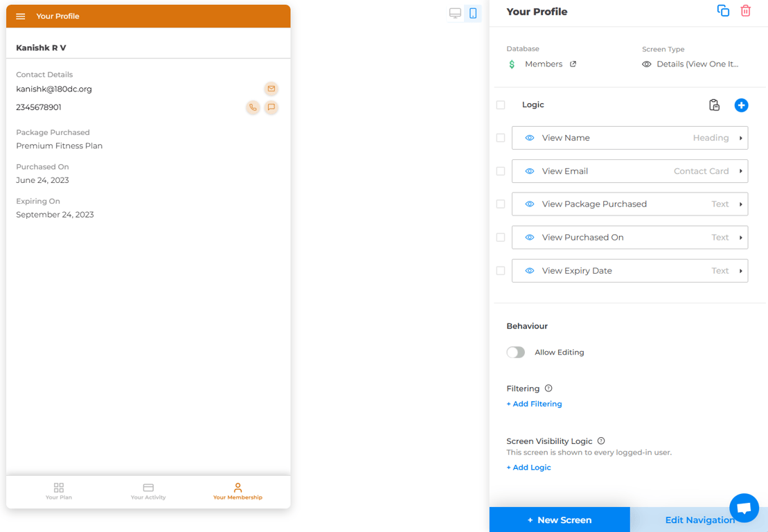Click the green dollar Members database icon

tap(512, 64)
